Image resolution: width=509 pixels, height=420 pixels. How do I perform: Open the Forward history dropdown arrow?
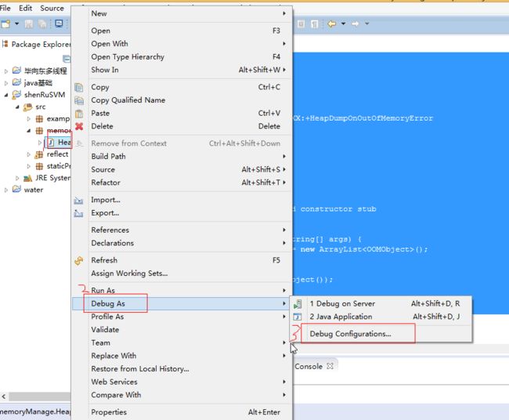point(367,24)
